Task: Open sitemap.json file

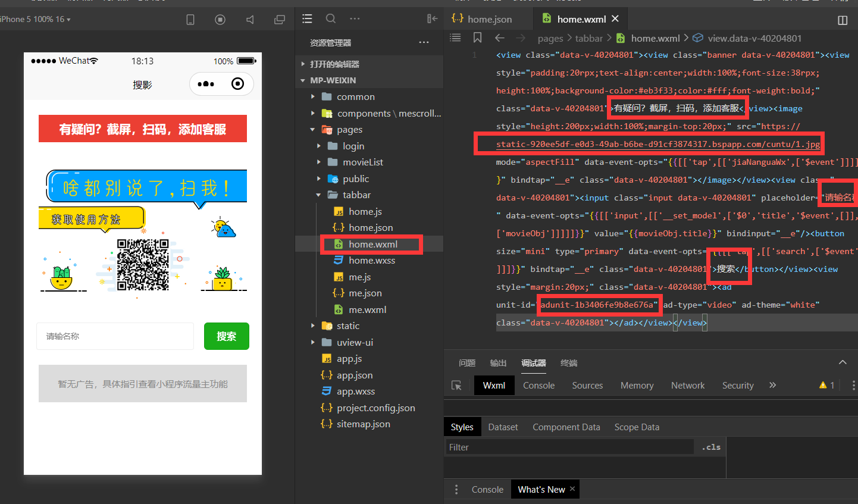Action: coord(363,424)
